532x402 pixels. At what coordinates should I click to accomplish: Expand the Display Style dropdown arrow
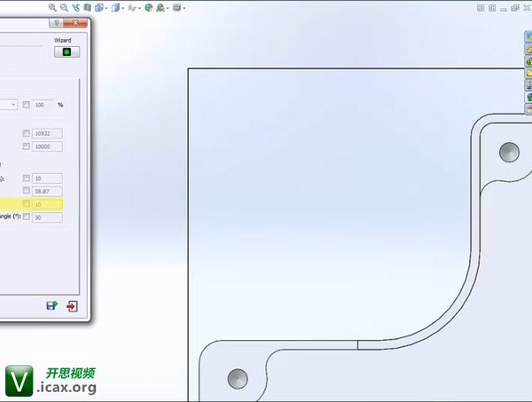123,8
